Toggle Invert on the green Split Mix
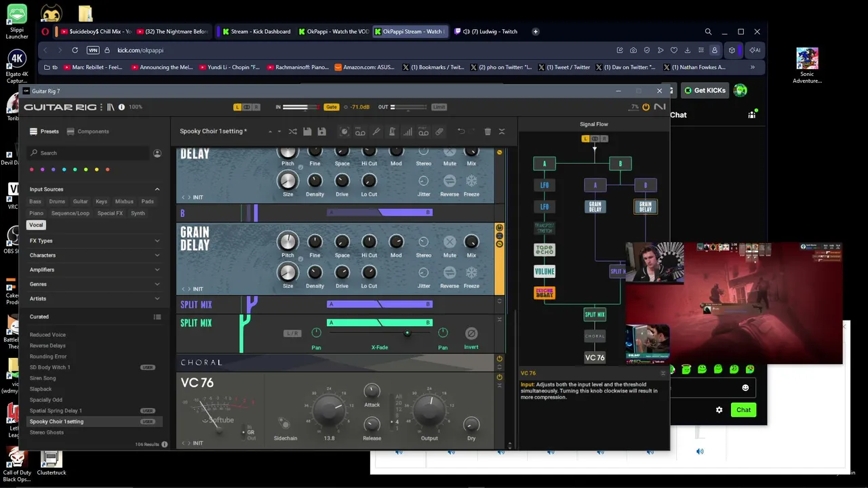Screen dimensions: 868x488 point(471,333)
